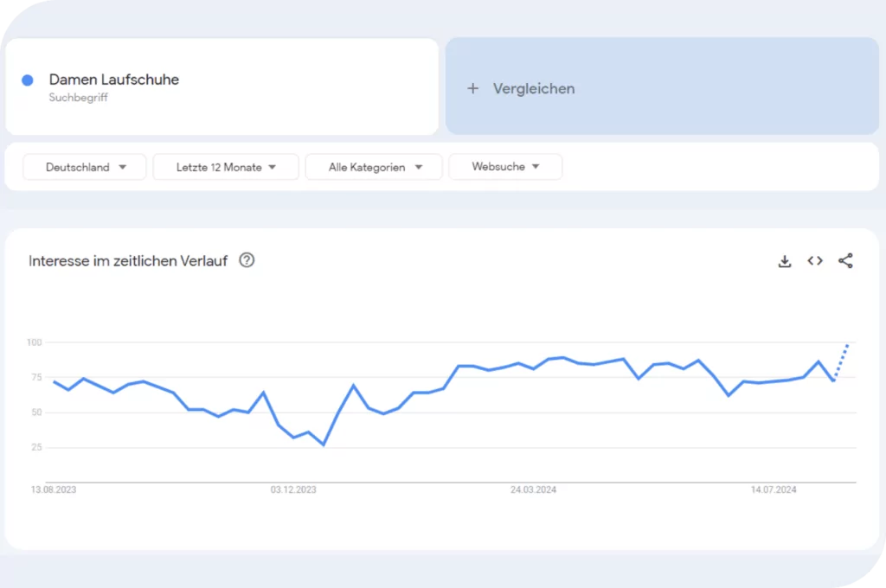Click the Interesse im zeitlichen Verlauf heading

(128, 261)
